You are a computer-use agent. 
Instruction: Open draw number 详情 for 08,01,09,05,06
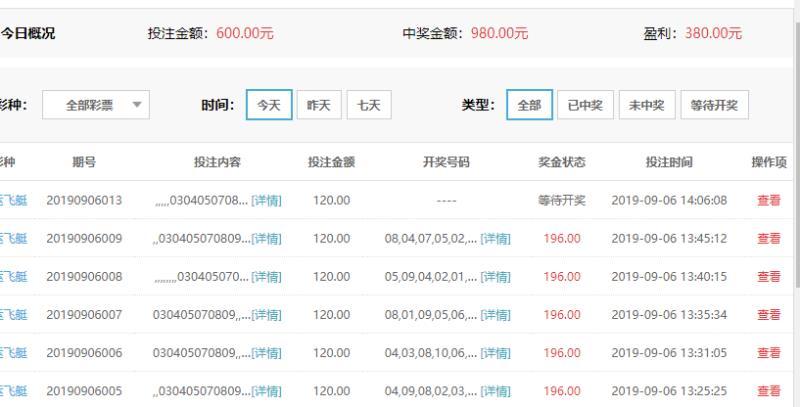click(x=495, y=315)
